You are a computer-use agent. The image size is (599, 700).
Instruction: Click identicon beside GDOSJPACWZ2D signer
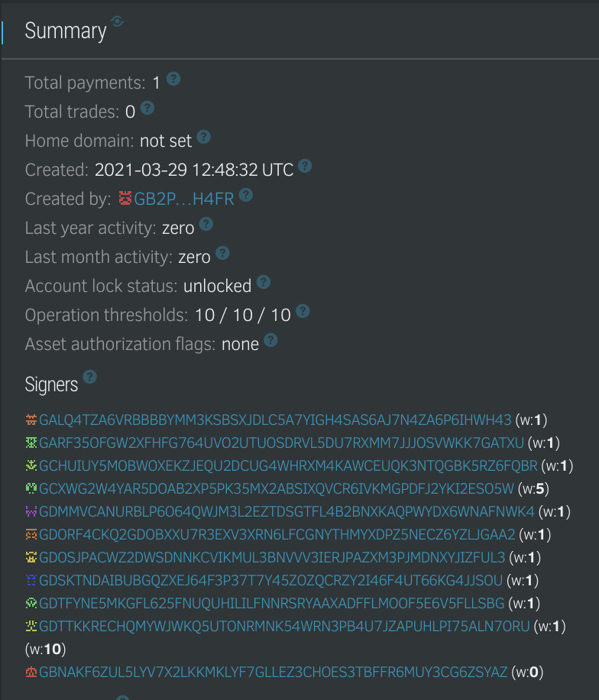[x=31, y=558]
